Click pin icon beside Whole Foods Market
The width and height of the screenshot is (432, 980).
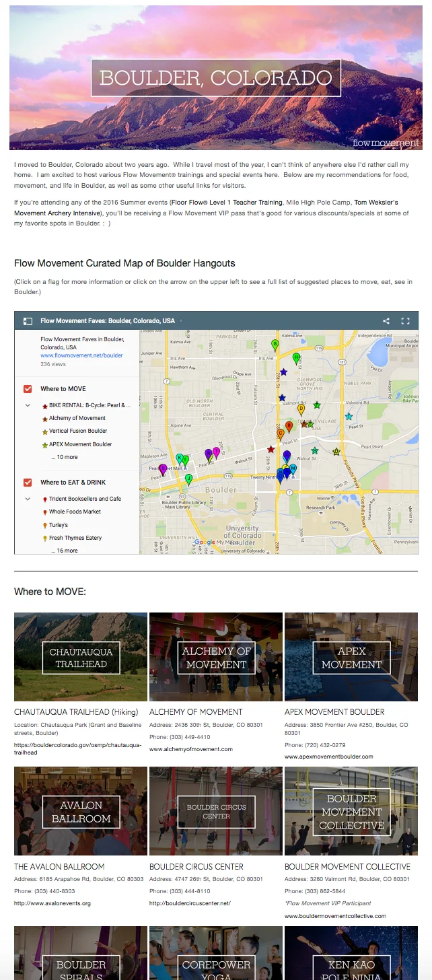point(45,512)
